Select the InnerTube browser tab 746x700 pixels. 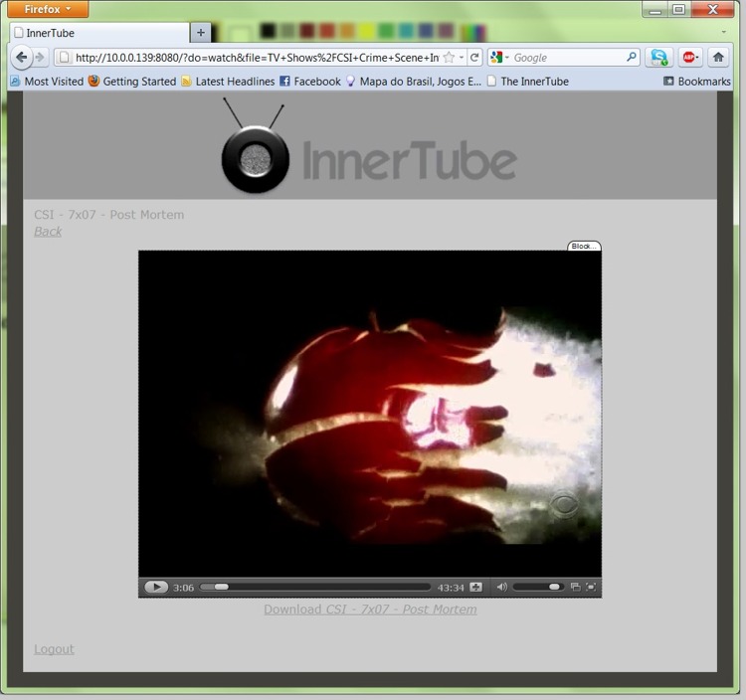[x=98, y=33]
